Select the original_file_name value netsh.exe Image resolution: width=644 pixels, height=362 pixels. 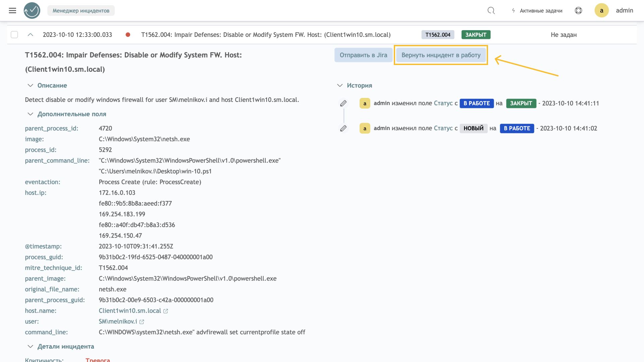(x=112, y=289)
